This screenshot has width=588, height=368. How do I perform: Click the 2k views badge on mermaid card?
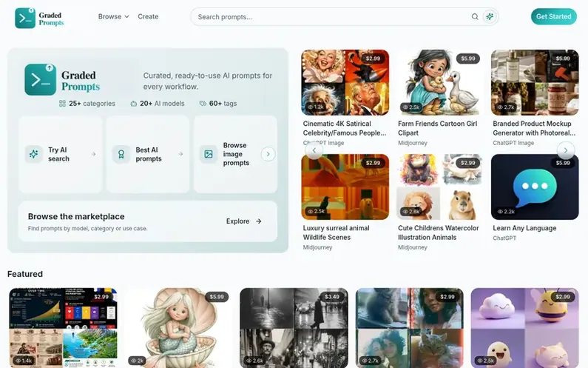[x=138, y=361]
